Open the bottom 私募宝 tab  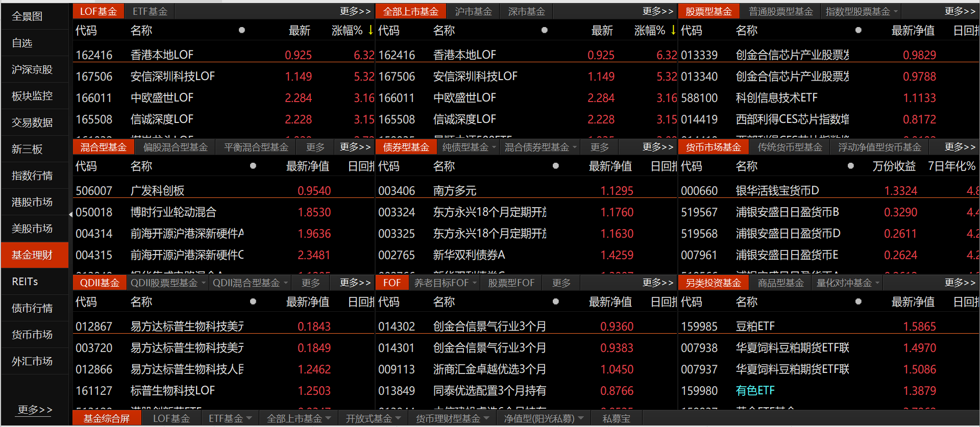coord(617,418)
